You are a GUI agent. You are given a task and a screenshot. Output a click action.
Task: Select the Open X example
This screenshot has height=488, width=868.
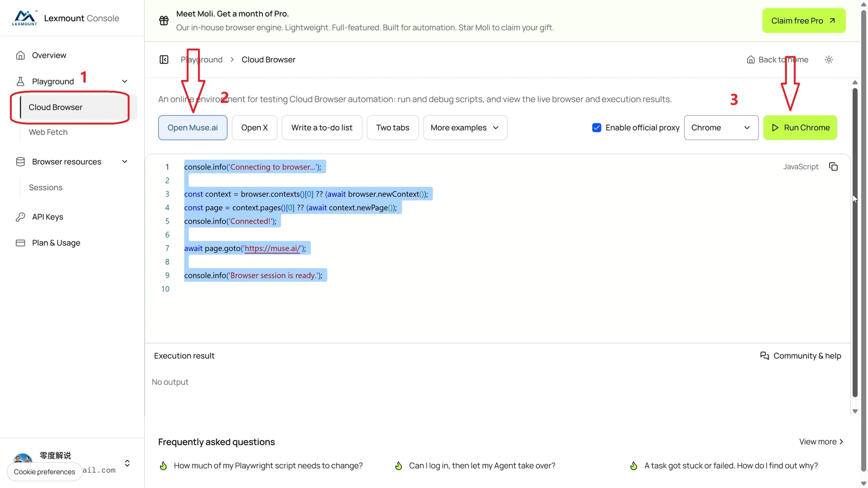click(254, 127)
